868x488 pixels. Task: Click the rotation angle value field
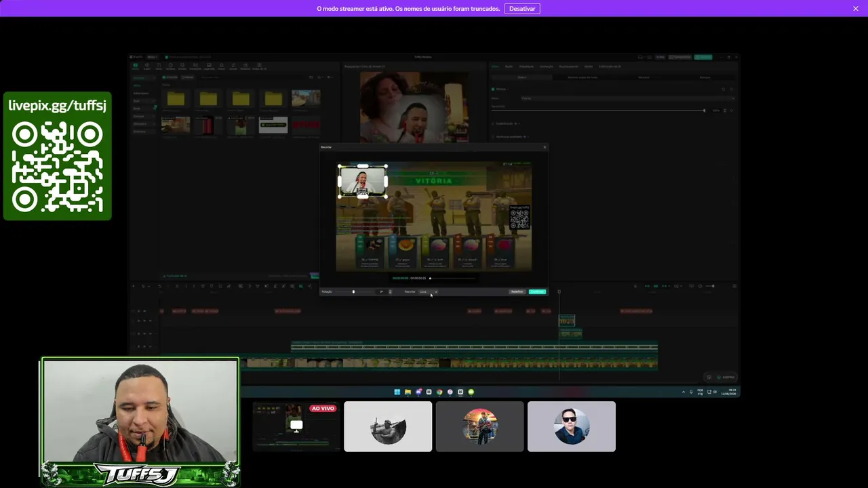click(x=382, y=292)
